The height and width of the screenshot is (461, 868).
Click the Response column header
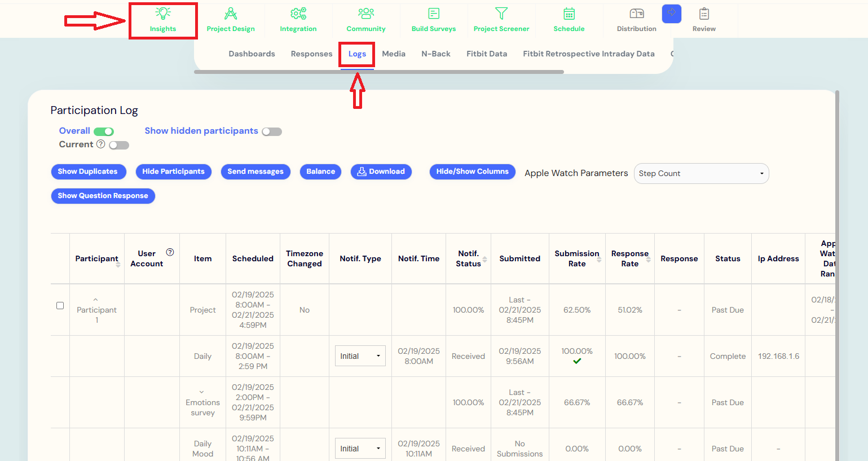[x=679, y=258]
